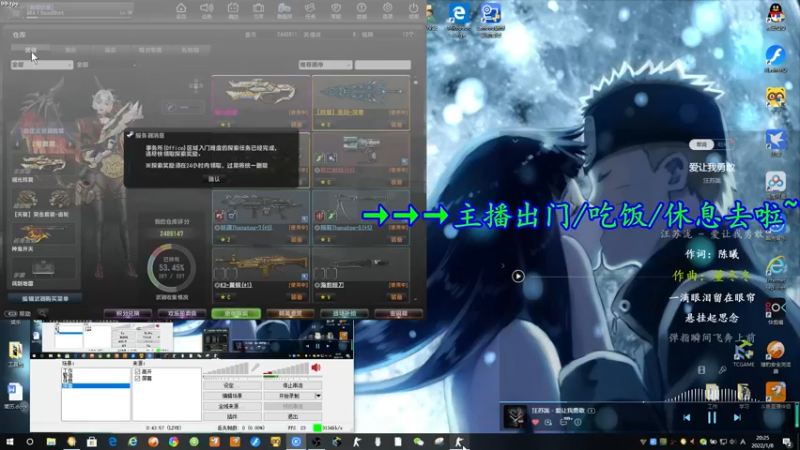800x450 pixels.
Task: Open the sort order dropdown above weapon grid
Action: click(325, 65)
